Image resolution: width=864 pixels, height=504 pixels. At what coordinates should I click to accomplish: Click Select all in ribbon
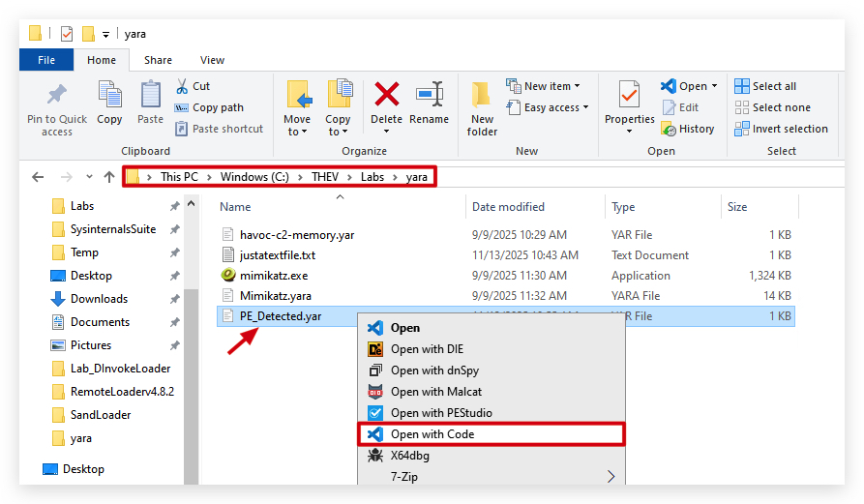coord(765,86)
